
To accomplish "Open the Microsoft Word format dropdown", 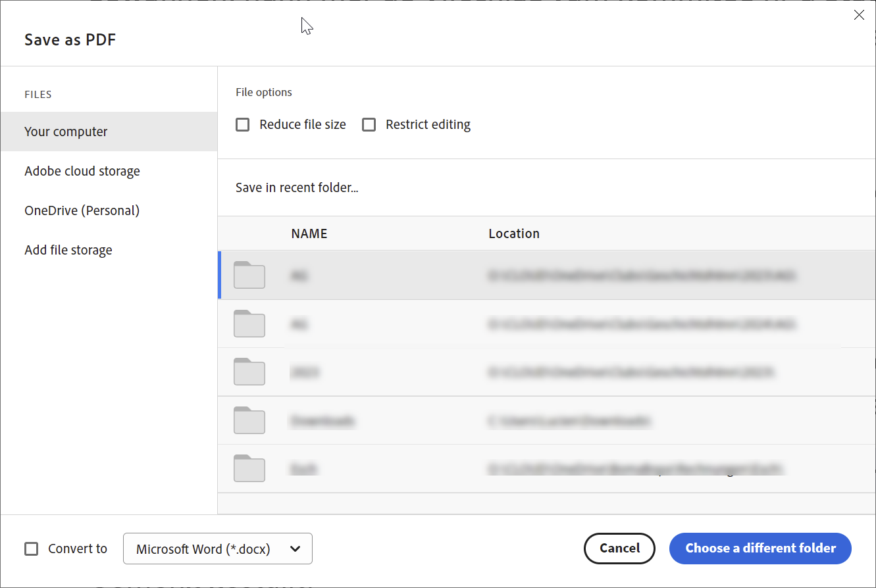I will point(217,548).
